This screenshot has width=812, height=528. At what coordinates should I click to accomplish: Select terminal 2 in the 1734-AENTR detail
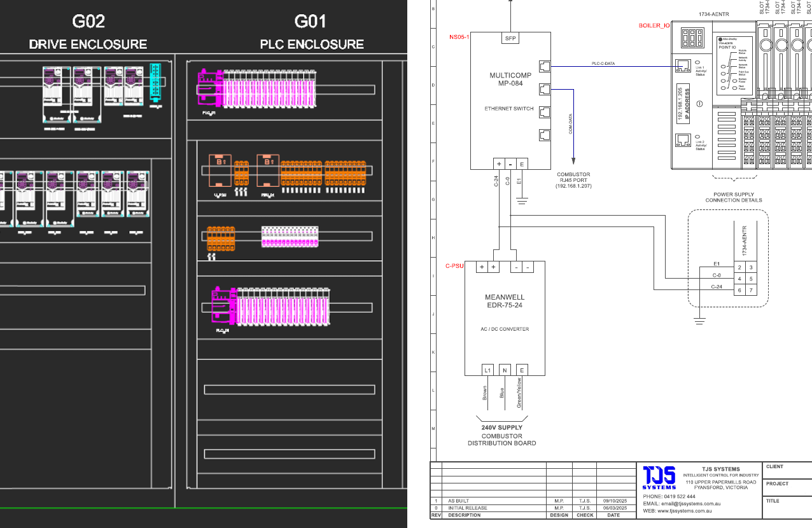coord(739,268)
